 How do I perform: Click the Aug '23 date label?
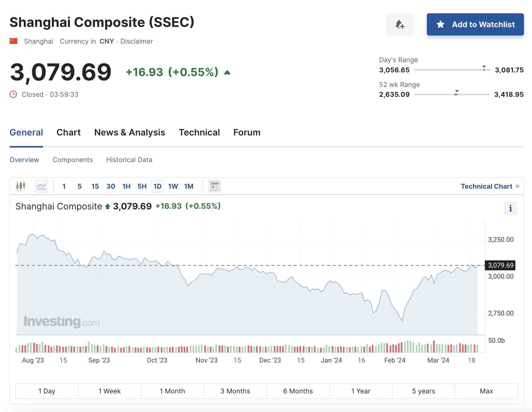coord(33,360)
